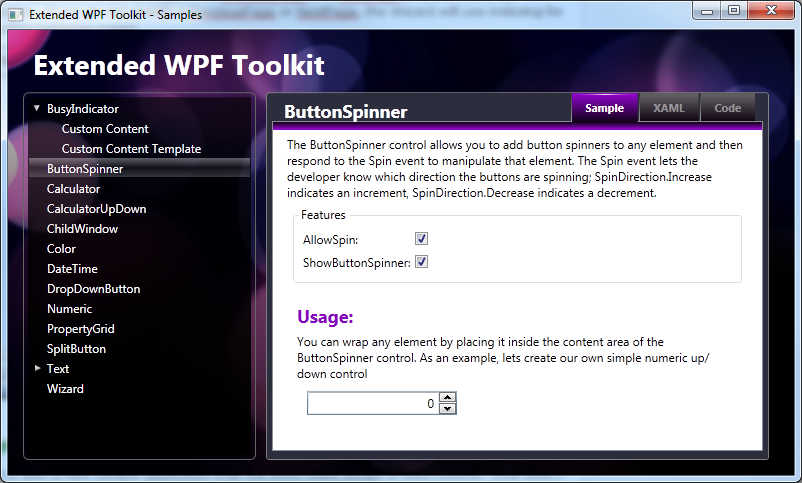
Task: Open the DateTime sample
Action: tap(72, 269)
